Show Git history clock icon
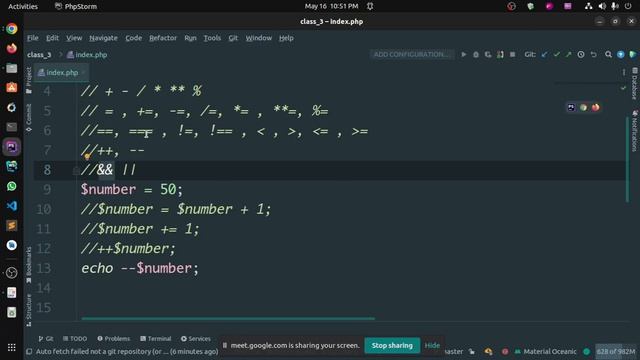This screenshot has height=360, width=640. point(580,54)
